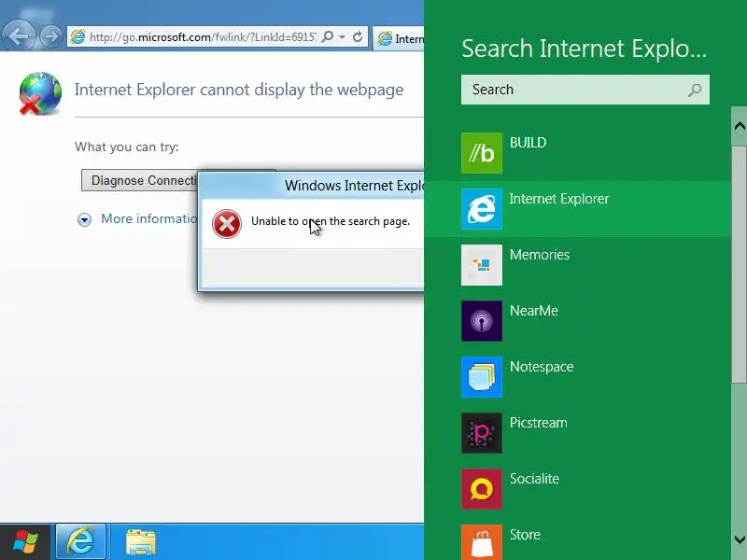Click the search pane scrollbar thumb
This screenshot has height=560, width=747.
(740, 264)
